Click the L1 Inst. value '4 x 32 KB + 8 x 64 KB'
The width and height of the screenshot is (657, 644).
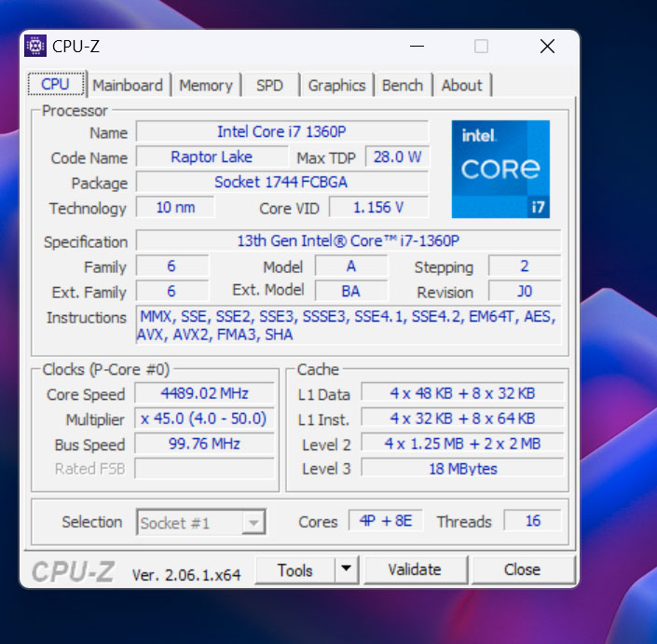pyautogui.click(x=462, y=418)
